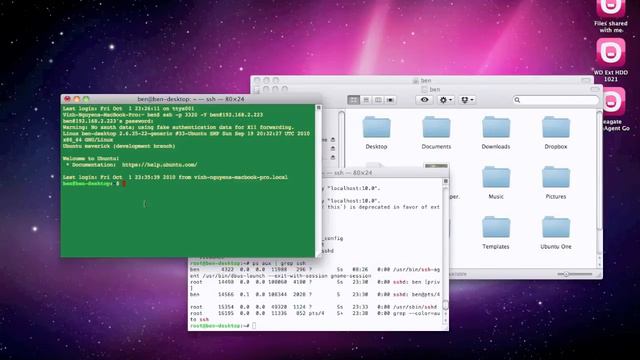Click the second eject icon in Finder sidebar
Screen dimensions: 640x360
333,149
